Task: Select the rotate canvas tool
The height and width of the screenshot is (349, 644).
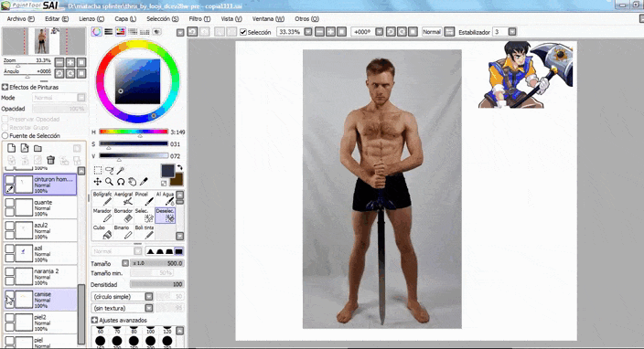Action: pos(121,182)
